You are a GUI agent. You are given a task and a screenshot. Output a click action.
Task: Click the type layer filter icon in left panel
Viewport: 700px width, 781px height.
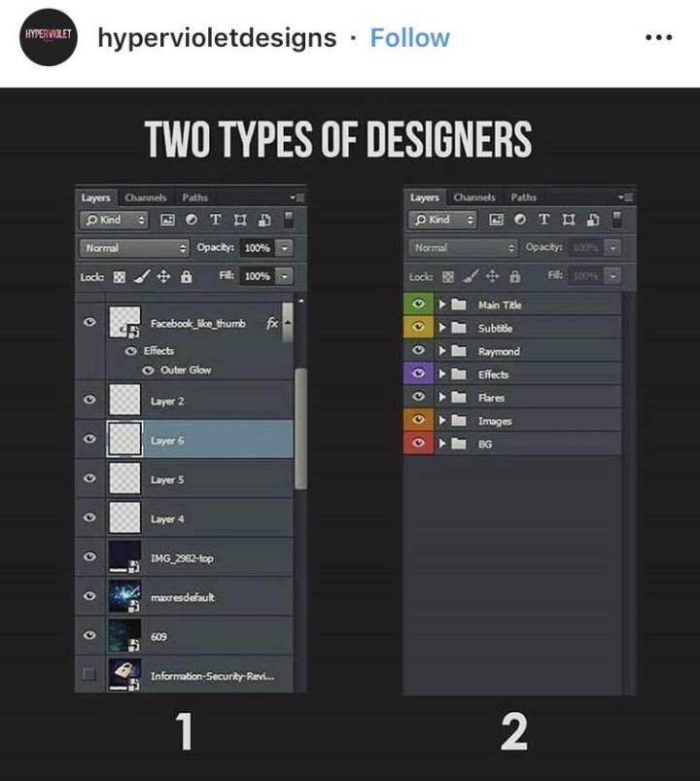coord(215,220)
